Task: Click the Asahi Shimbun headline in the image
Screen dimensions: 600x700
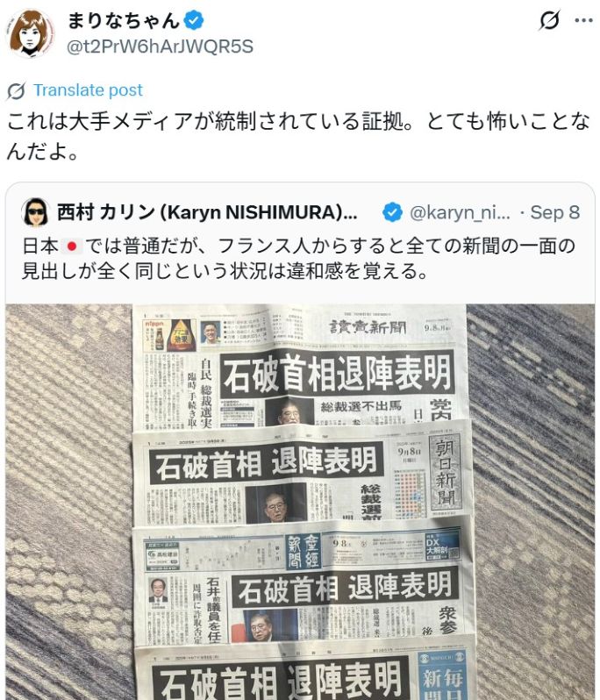Action: click(266, 462)
